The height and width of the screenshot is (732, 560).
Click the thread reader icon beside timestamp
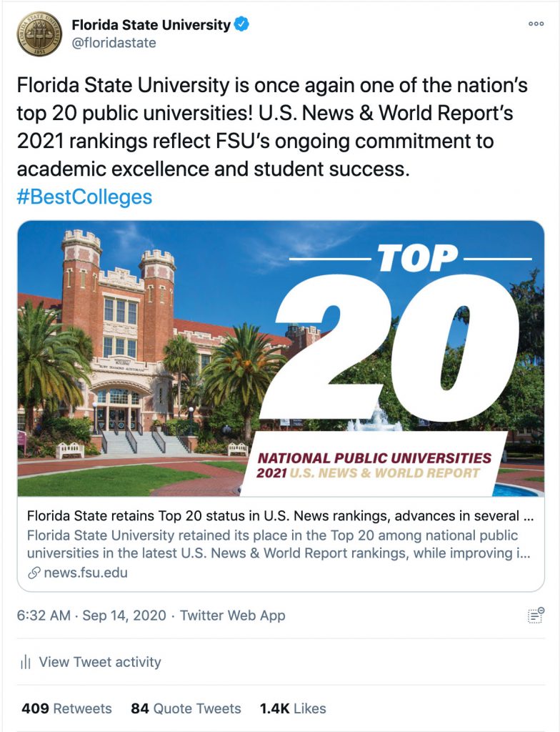(x=536, y=615)
